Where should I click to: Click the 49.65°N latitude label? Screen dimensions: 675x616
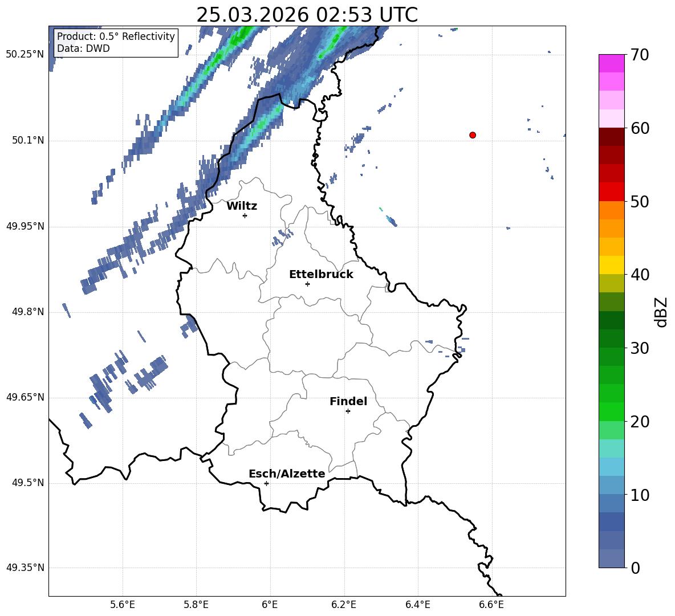(25, 397)
